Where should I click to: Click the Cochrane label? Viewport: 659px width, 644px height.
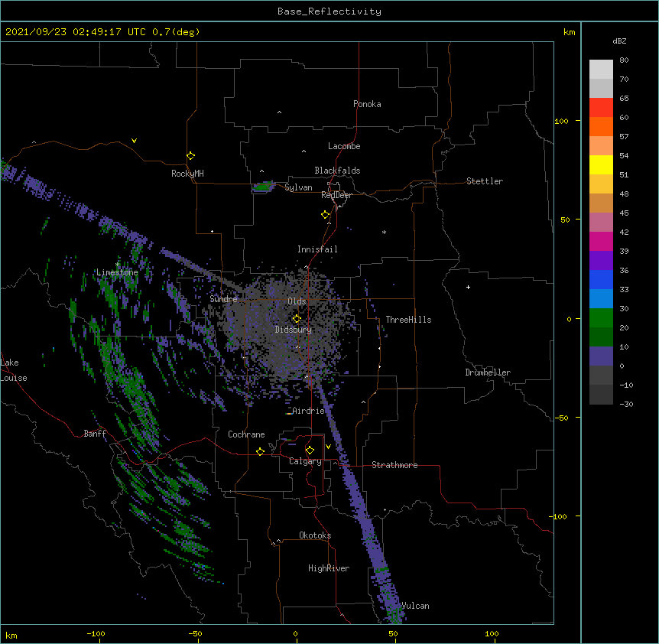coord(246,434)
